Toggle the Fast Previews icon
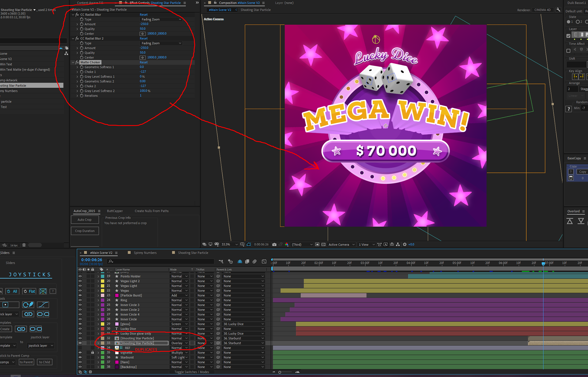The width and height of the screenshot is (588, 377). pos(386,244)
